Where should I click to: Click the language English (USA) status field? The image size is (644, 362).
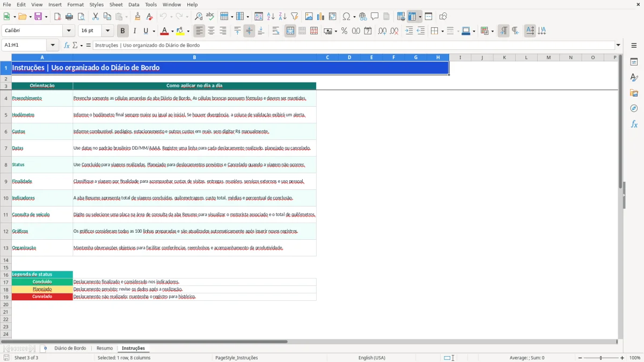pyautogui.click(x=372, y=358)
